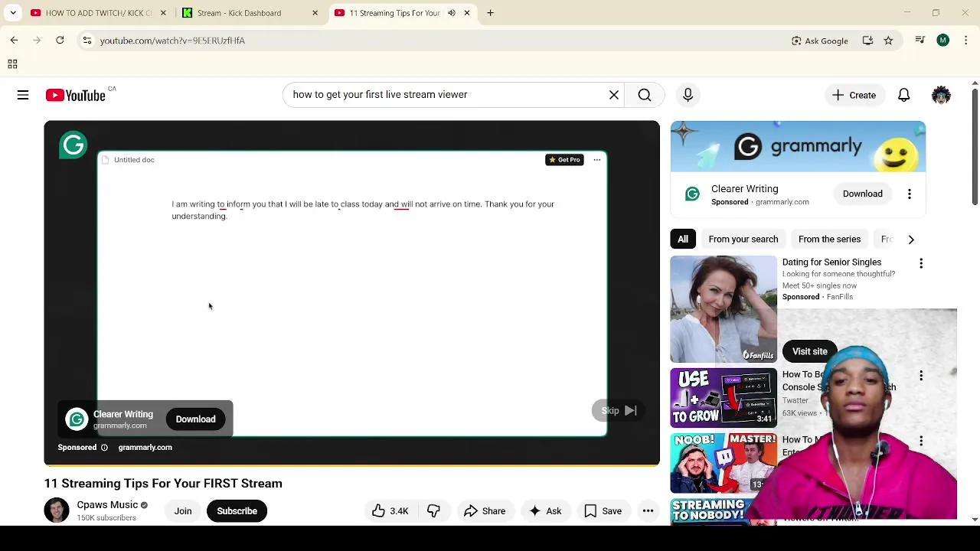Save the video to a playlist

[x=603, y=511]
